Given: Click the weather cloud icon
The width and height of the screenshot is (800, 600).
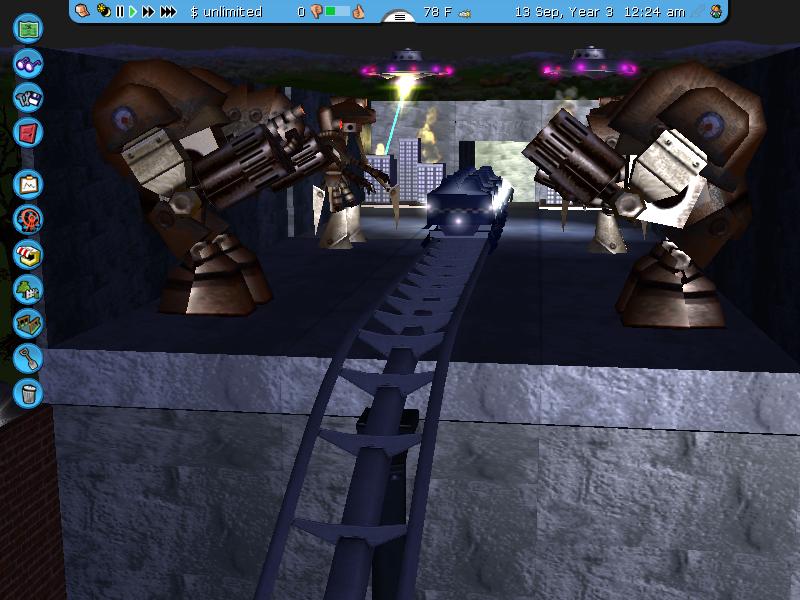Looking at the screenshot, I should [x=464, y=14].
